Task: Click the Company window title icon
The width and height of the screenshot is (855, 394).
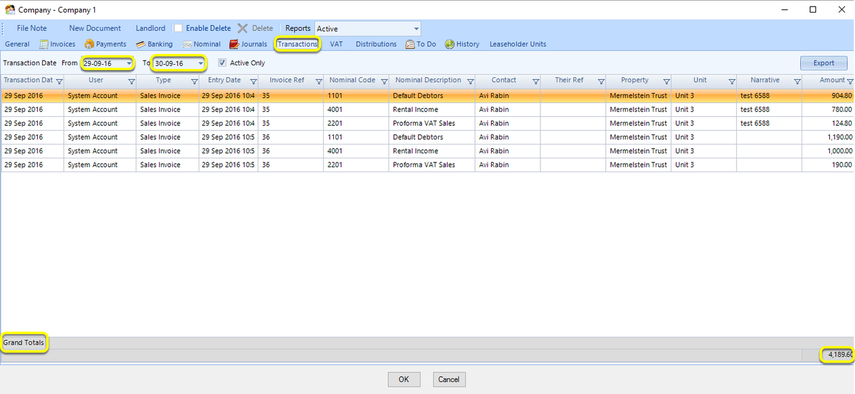Action: click(x=10, y=9)
